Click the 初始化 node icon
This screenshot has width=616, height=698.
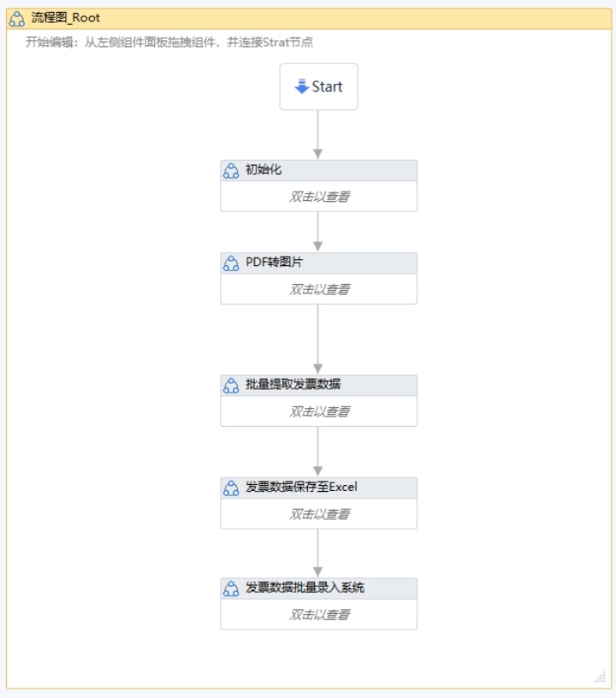click(x=231, y=171)
